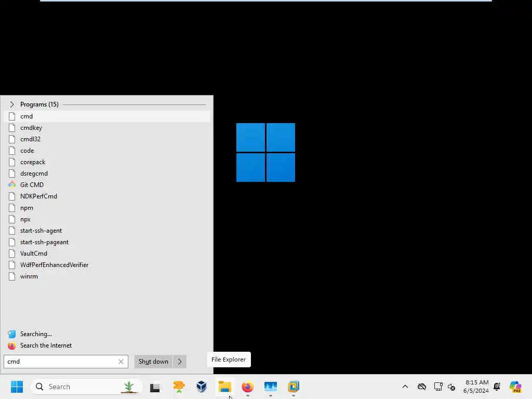Open NDKPerfCmd entry
This screenshot has width=532, height=399.
107,196
